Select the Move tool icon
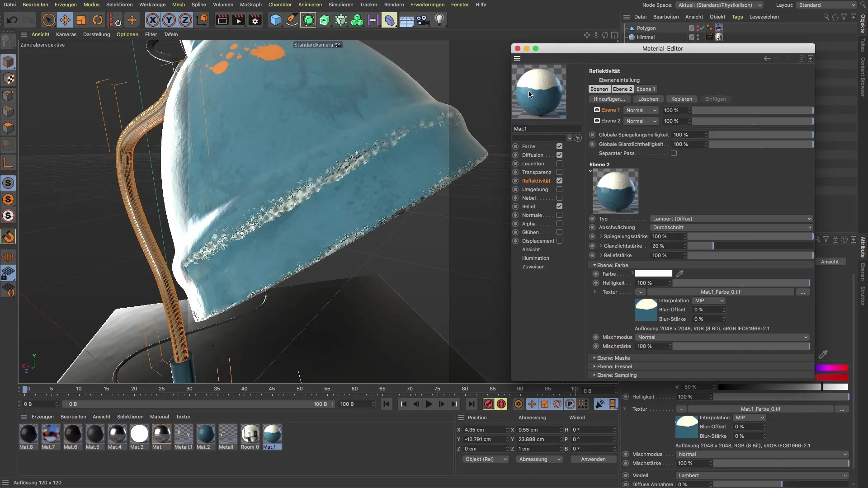 (x=65, y=20)
